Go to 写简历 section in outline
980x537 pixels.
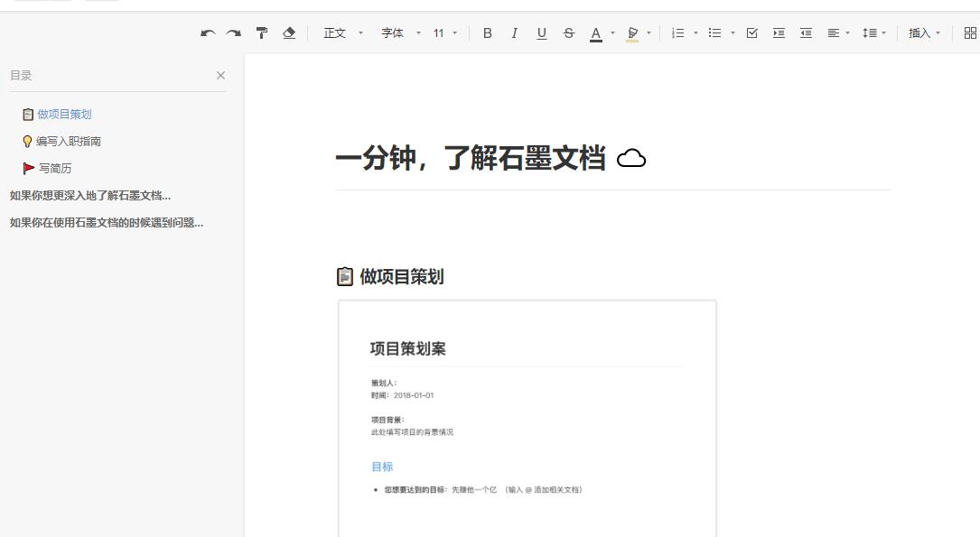pyautogui.click(x=54, y=169)
